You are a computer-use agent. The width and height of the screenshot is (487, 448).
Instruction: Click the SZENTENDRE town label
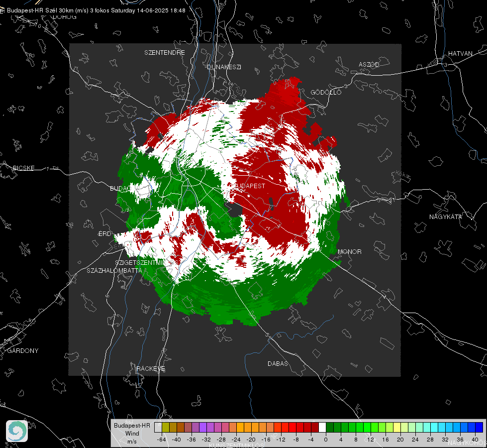tap(165, 53)
